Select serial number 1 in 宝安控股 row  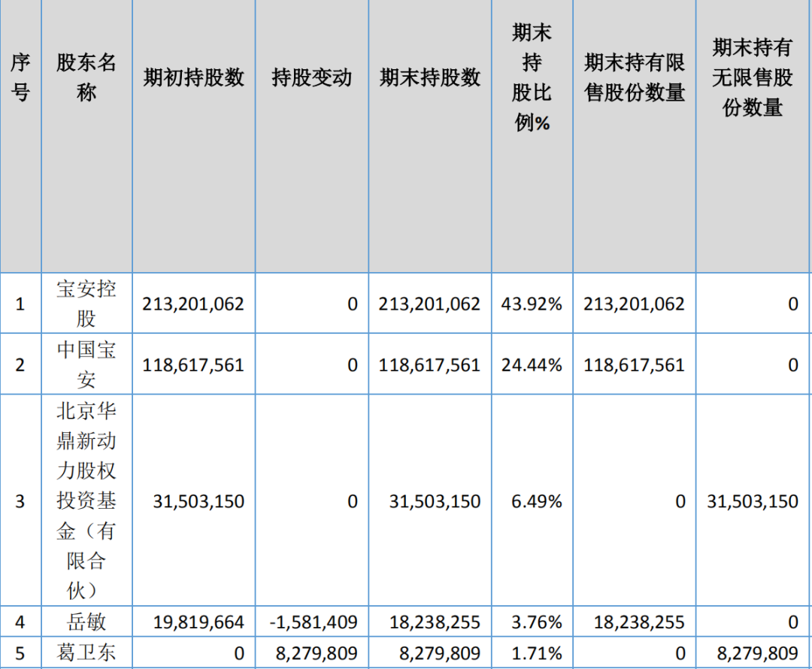[20, 304]
